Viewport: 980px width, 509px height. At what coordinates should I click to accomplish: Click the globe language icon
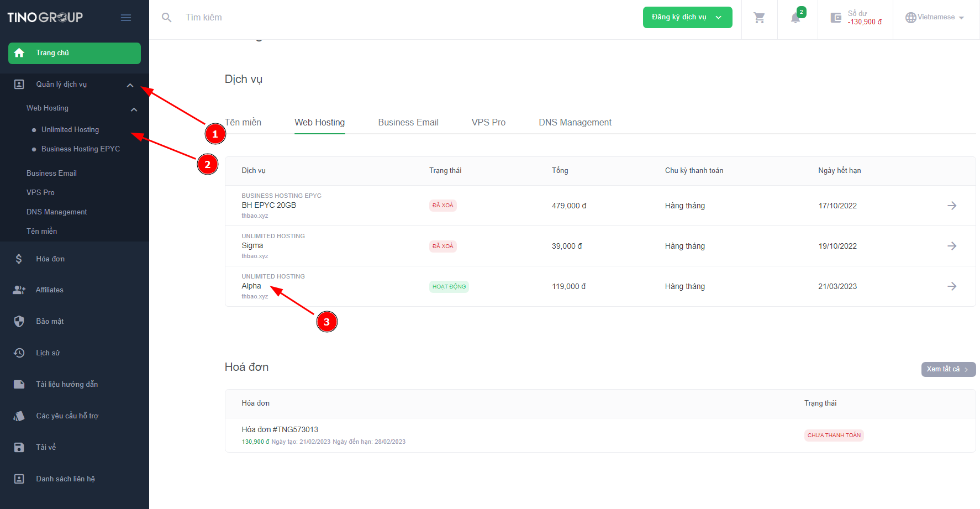(x=910, y=18)
